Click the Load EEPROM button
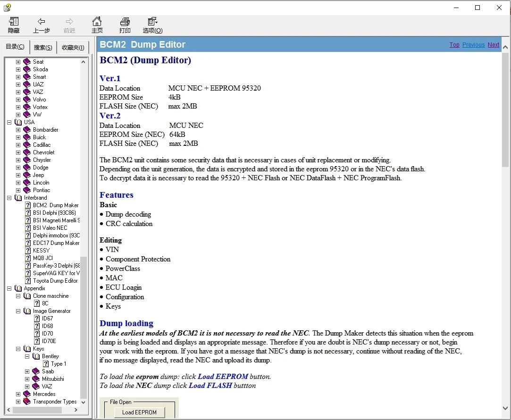The height and width of the screenshot is (420, 511). point(139,412)
